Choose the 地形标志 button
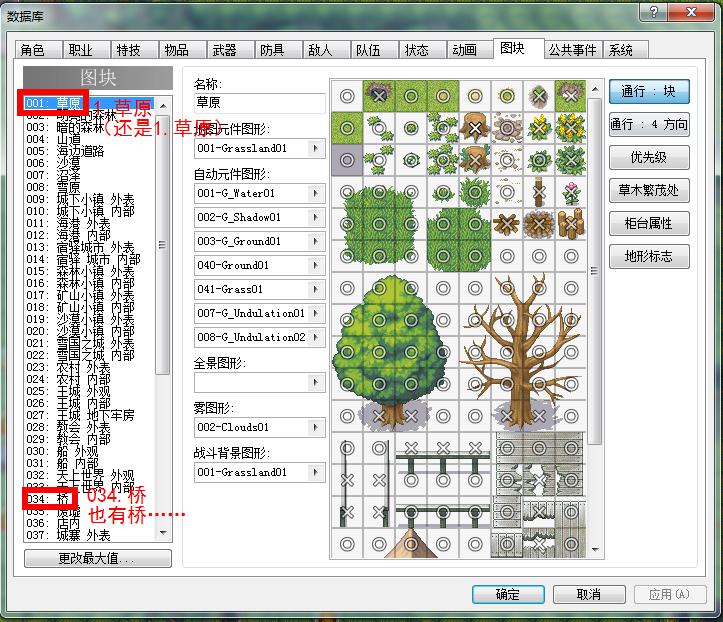The image size is (723, 622). pyautogui.click(x=649, y=256)
